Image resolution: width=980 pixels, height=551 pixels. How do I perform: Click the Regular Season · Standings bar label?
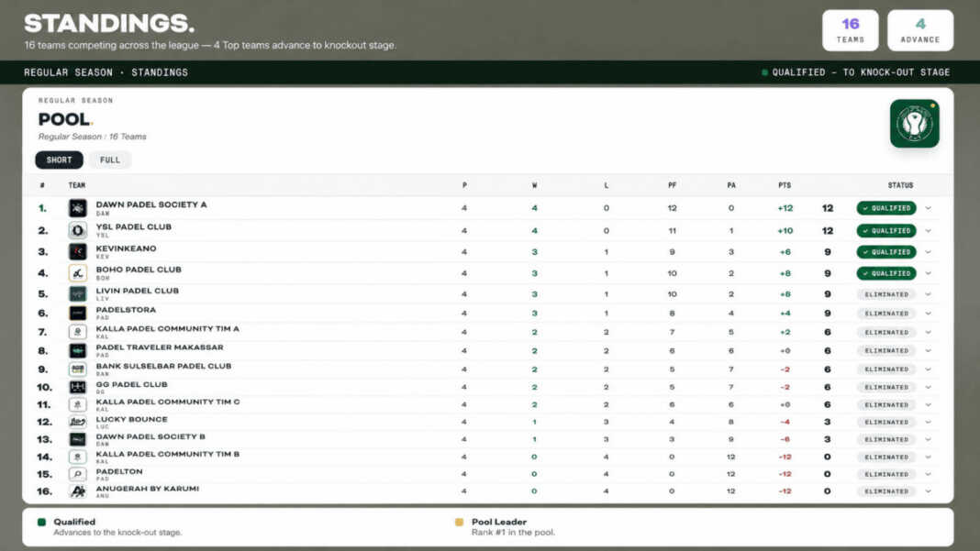106,72
